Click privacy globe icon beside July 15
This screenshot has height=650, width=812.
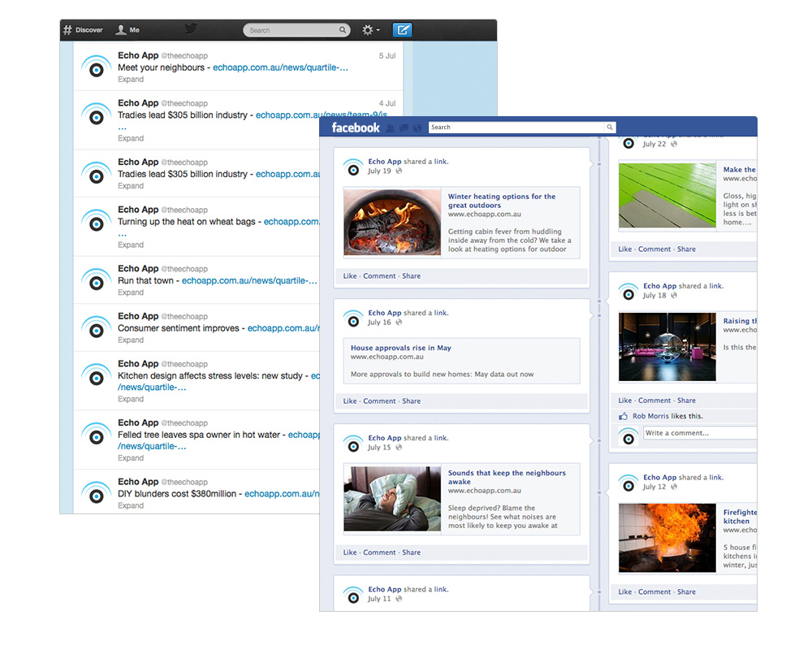399,448
